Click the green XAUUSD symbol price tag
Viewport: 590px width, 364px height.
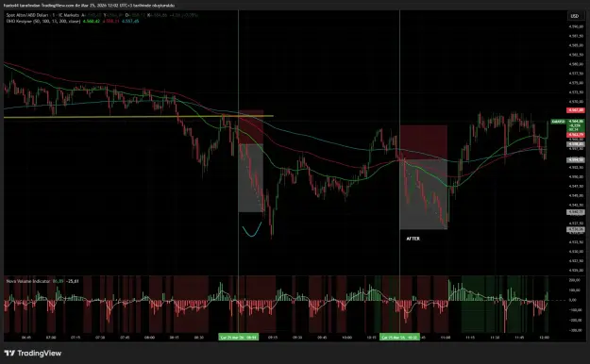click(x=558, y=122)
